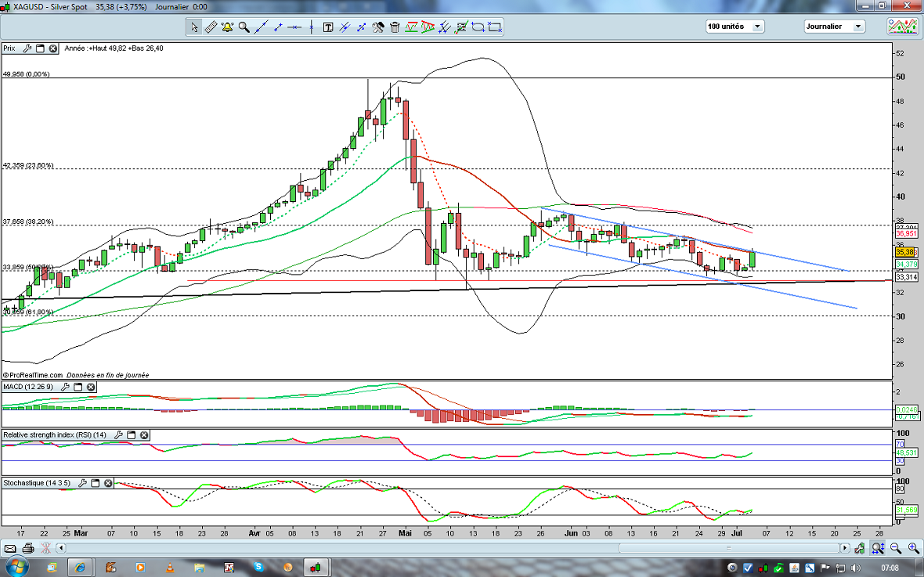Viewport: 924px width, 577px height.
Task: Select the arrow cursor pointer tool
Action: pyautogui.click(x=194, y=27)
